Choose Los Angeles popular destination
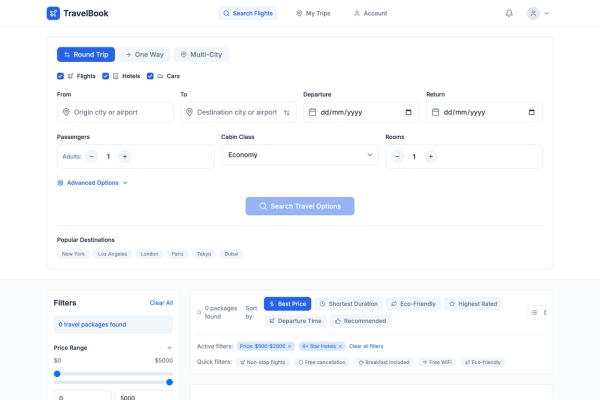 point(112,254)
